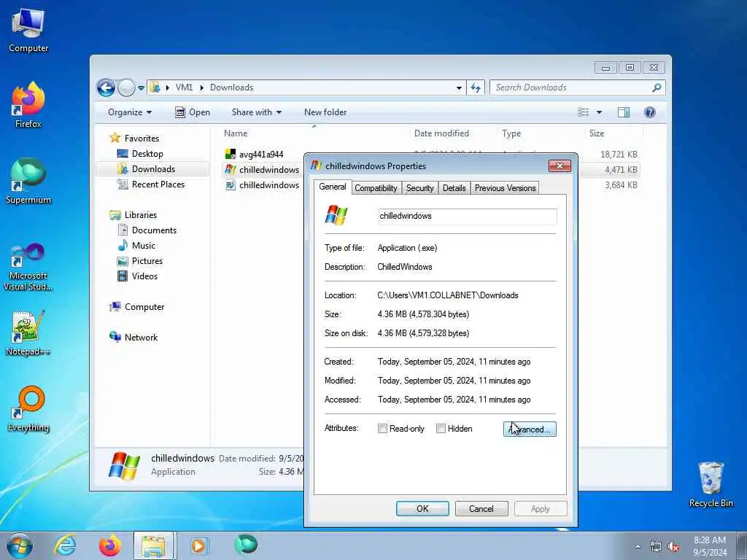Click Cancel in the Properties dialog
Screen dimensions: 747x560
click(481, 508)
